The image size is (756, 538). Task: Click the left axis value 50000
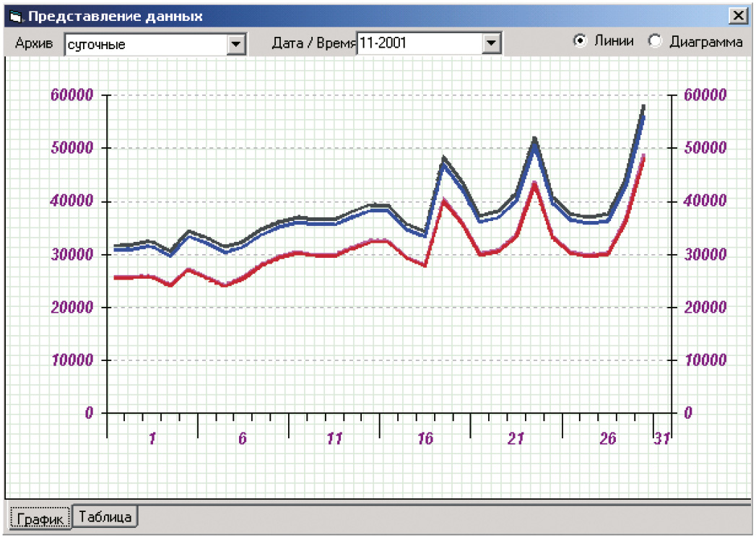pyautogui.click(x=71, y=148)
